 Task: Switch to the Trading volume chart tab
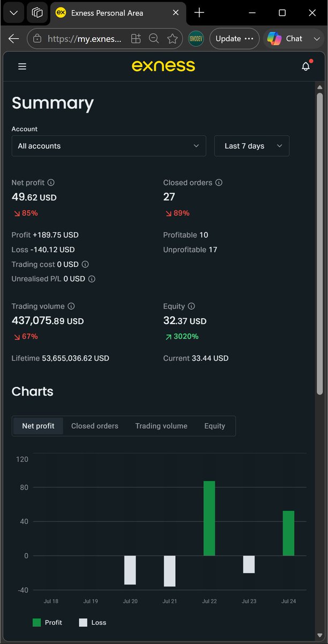[x=161, y=426]
